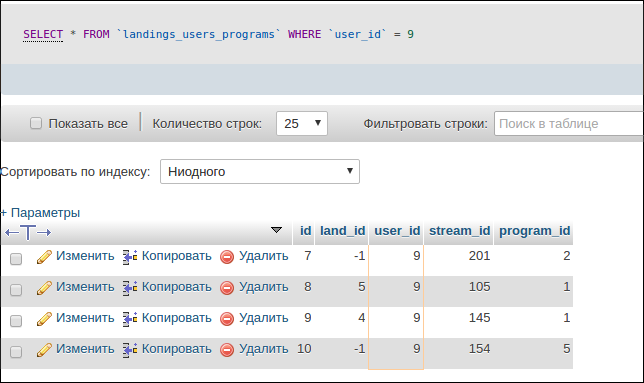Screen dimensions: 644x383
Task: Sort by the 'id' column header
Action: [x=306, y=231]
